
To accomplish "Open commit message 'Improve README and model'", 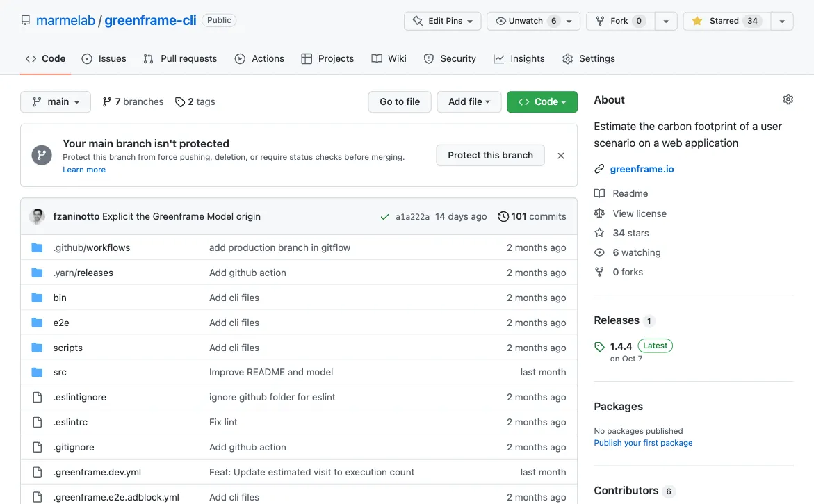I will 271,372.
